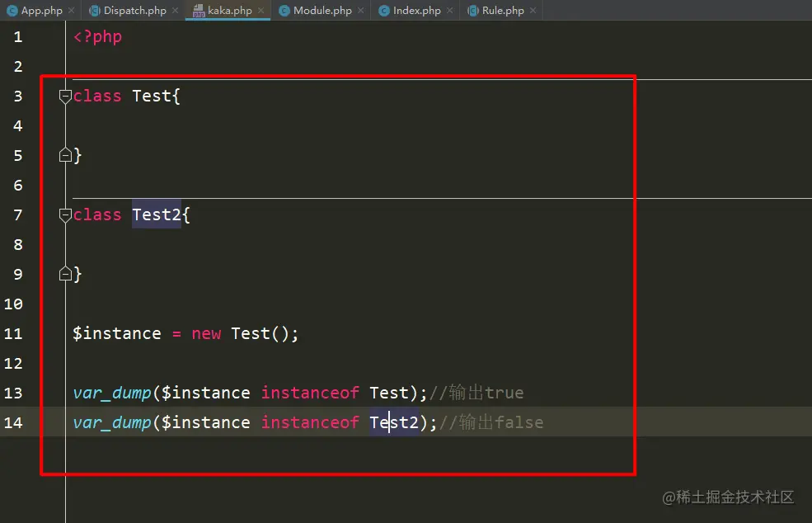Viewport: 812px width, 523px height.
Task: Click instanceof keyword on line 14
Action: 310,422
